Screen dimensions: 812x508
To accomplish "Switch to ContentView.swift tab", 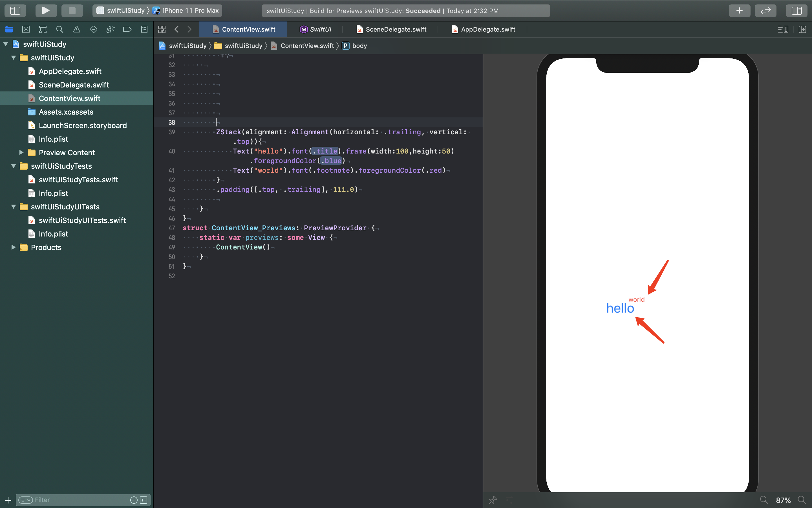I will 243,30.
